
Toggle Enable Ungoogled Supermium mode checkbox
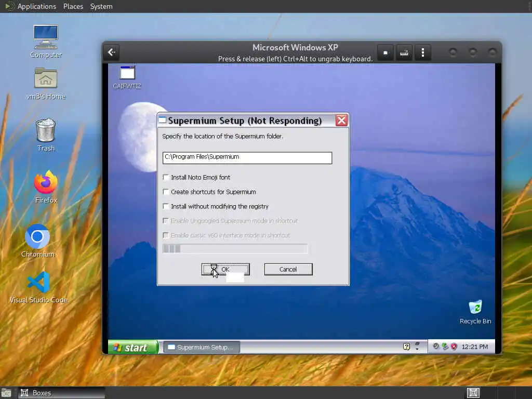166,221
